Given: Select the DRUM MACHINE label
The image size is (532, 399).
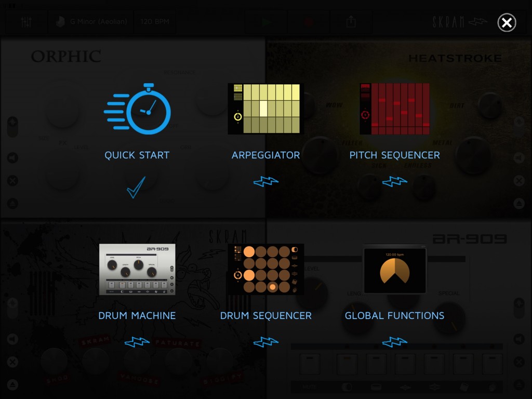Looking at the screenshot, I should (137, 315).
